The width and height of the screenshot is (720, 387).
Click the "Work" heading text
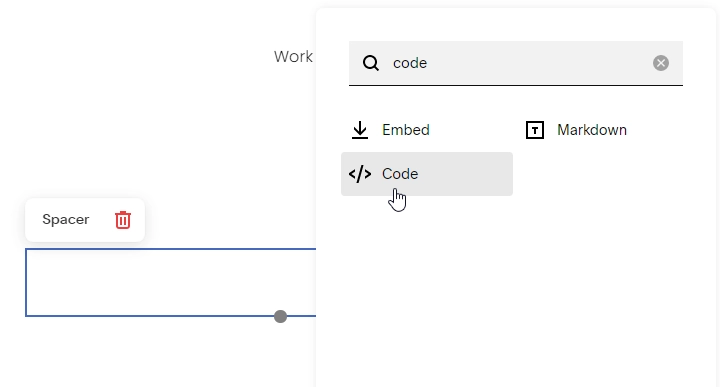293,56
